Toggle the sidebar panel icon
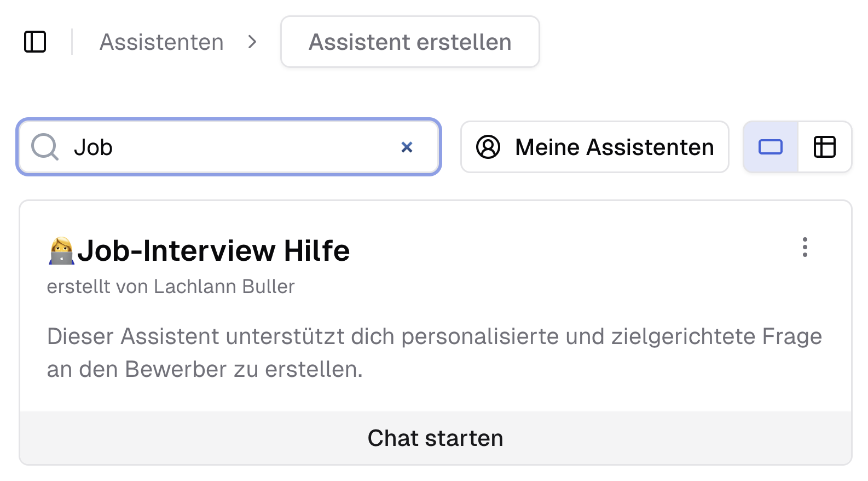The width and height of the screenshot is (868, 481). click(x=35, y=42)
